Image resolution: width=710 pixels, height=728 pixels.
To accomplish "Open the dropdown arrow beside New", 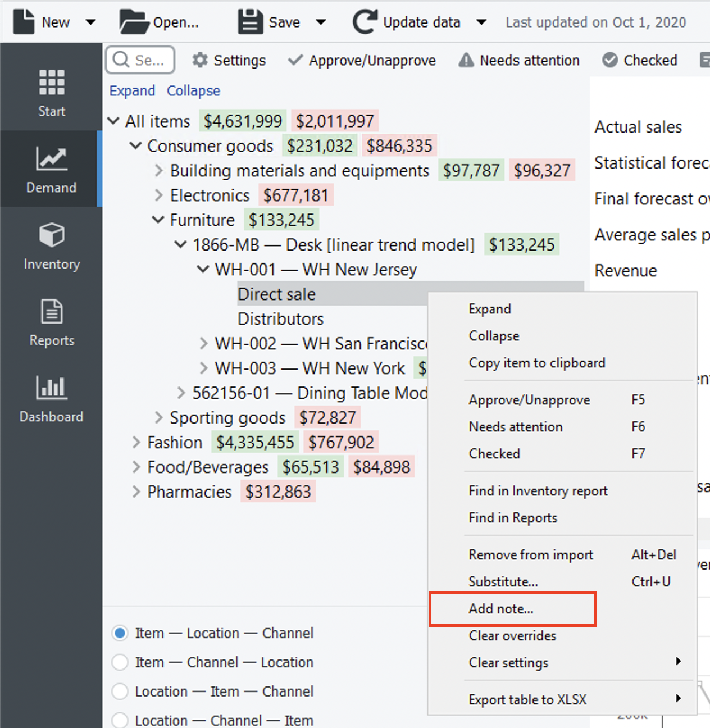I will (90, 22).
